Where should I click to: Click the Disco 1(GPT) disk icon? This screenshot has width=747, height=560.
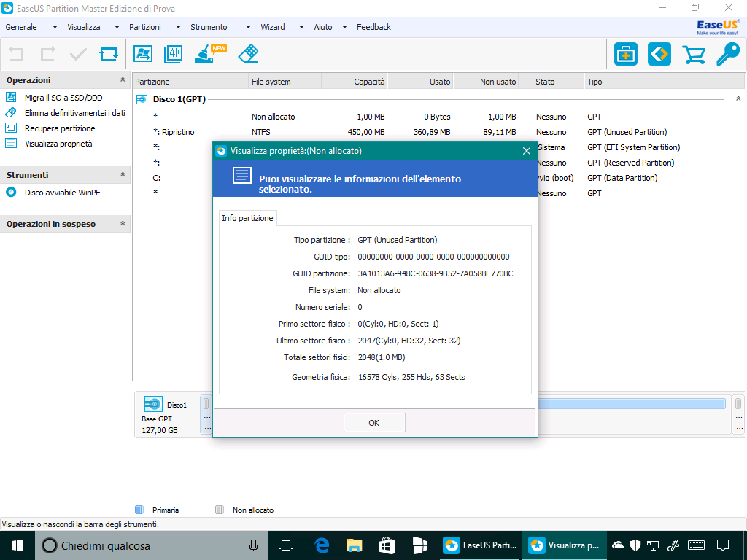click(142, 99)
